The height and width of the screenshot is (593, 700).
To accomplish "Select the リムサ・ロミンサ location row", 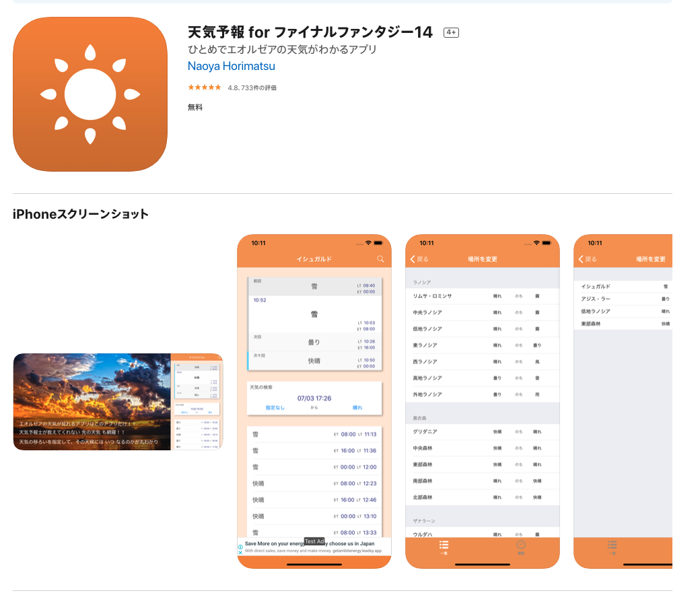I will (x=482, y=296).
